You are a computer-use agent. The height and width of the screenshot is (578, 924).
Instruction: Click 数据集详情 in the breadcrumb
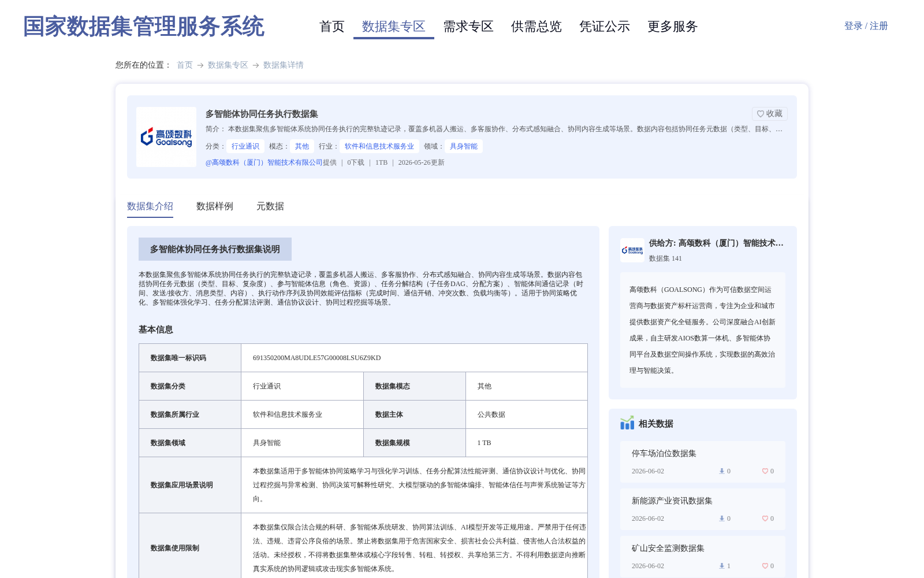(284, 65)
